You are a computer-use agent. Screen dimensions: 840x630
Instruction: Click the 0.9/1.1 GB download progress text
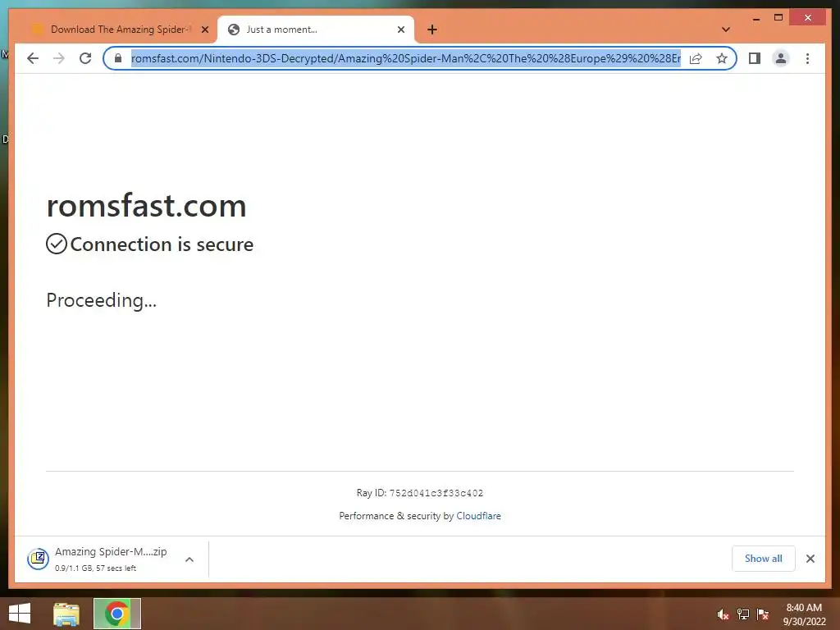pos(95,568)
